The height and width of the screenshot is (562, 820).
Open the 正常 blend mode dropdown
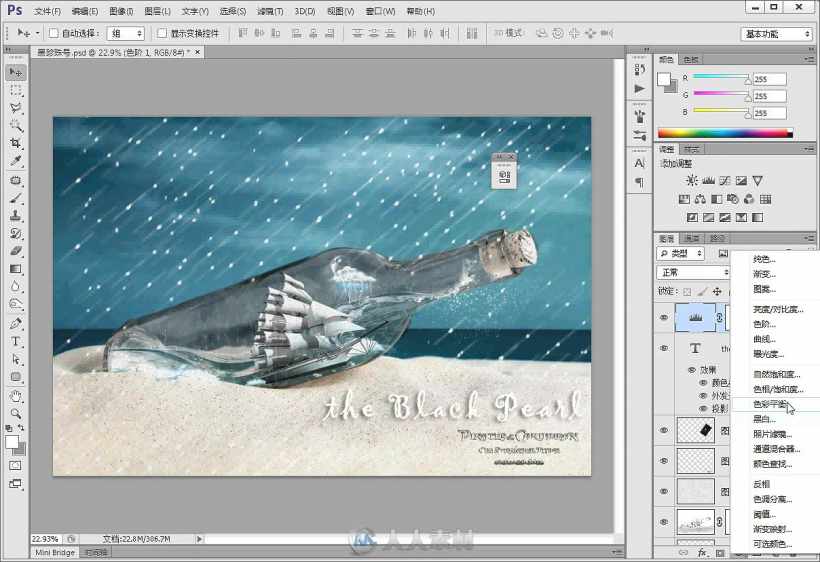coord(693,272)
